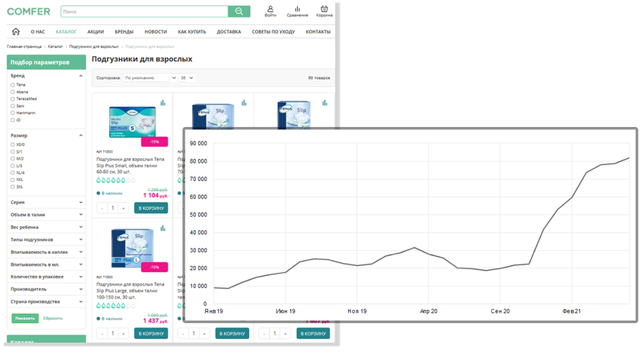Image resolution: width=644 pixels, height=352 pixels.
Task: Open the БРЕНДЫ menu item
Action: [x=124, y=31]
